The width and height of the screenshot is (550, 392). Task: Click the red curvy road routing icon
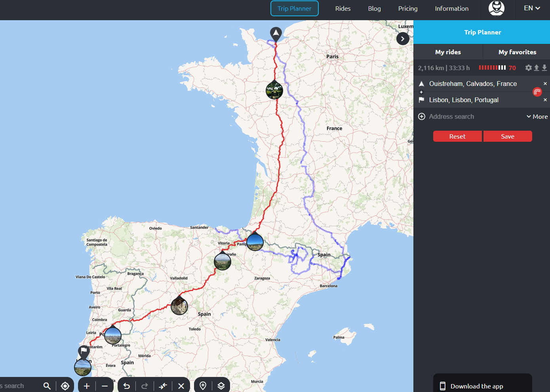(x=537, y=92)
